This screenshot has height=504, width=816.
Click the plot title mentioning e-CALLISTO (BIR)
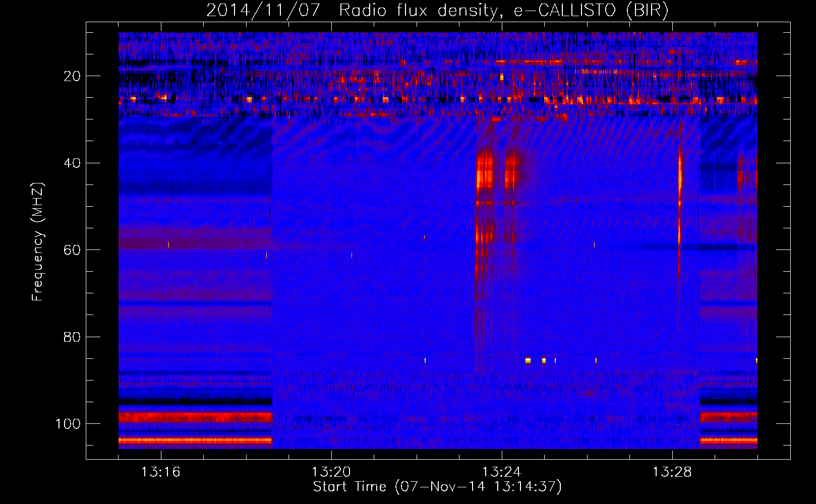pyautogui.click(x=437, y=10)
